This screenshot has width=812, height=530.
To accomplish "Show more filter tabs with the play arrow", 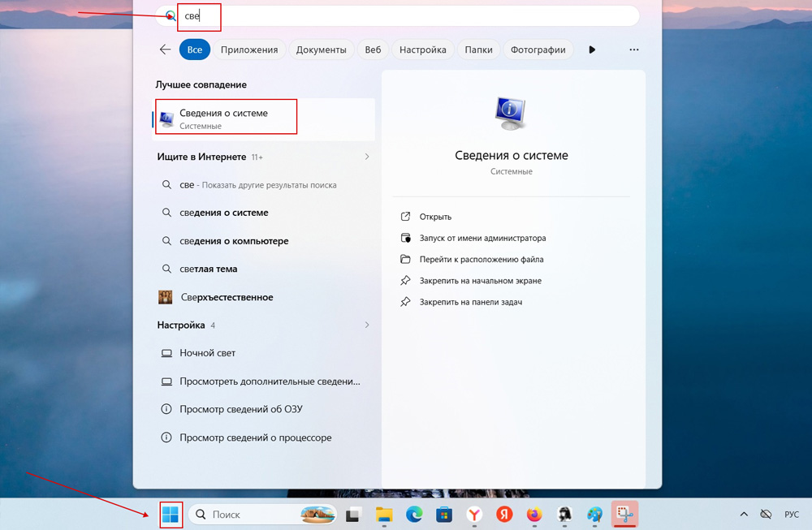I will coord(592,50).
